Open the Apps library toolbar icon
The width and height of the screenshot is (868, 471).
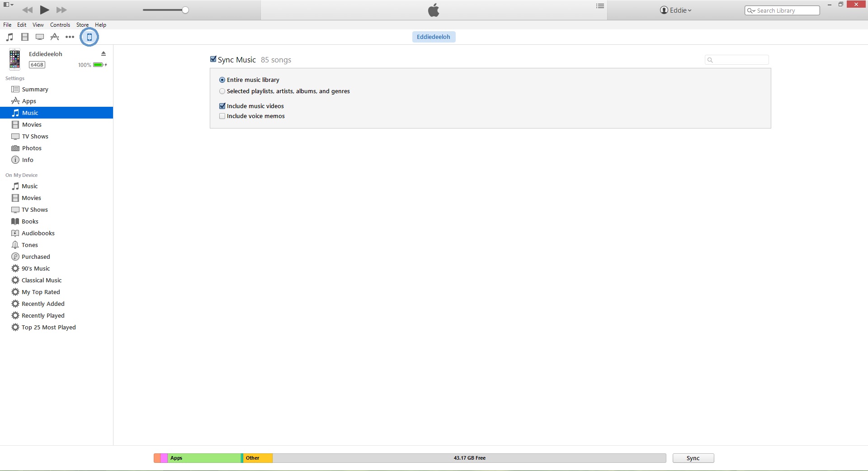pyautogui.click(x=55, y=37)
